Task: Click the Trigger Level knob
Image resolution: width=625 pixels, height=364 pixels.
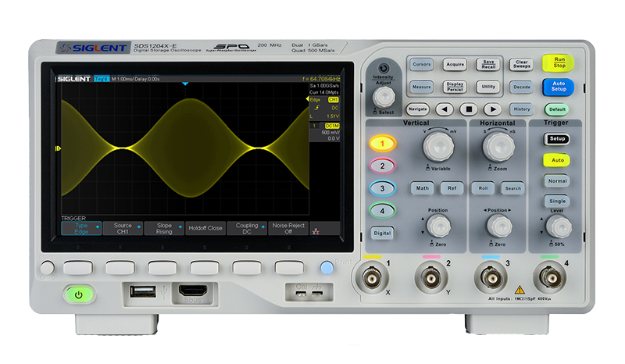Action: 559,227
